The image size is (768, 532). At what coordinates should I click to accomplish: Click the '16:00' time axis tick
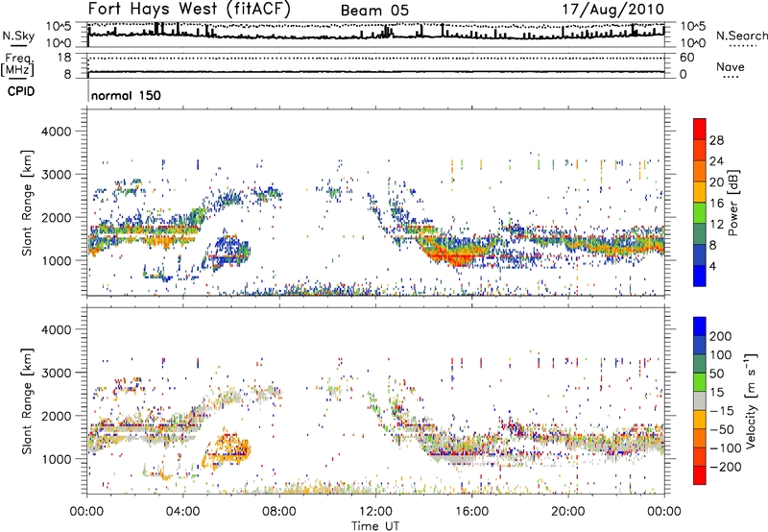[471, 512]
